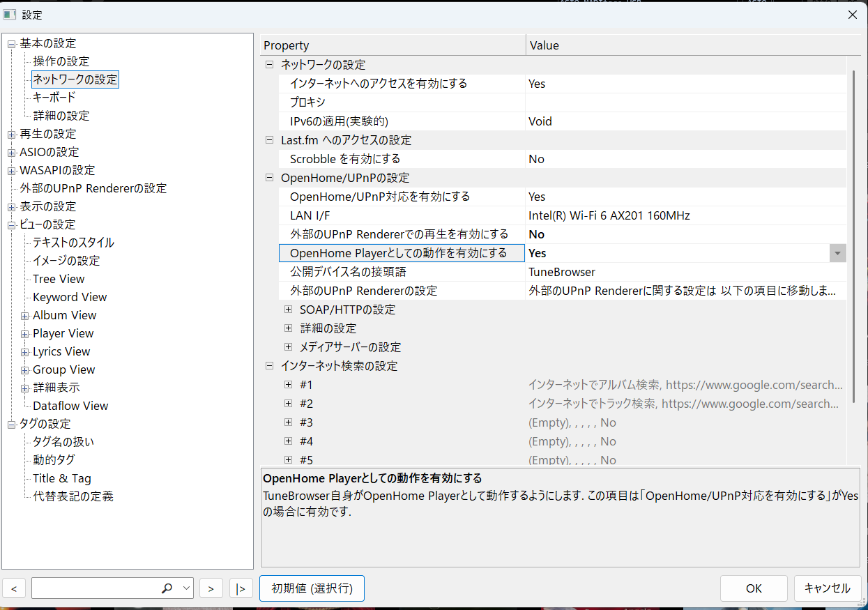Viewport: 868px width, 610px height.
Task: Click the next result arrow button
Action: 211,588
